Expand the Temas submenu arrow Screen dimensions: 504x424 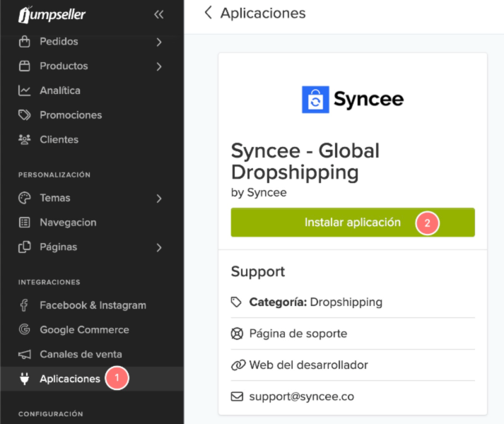[159, 199]
